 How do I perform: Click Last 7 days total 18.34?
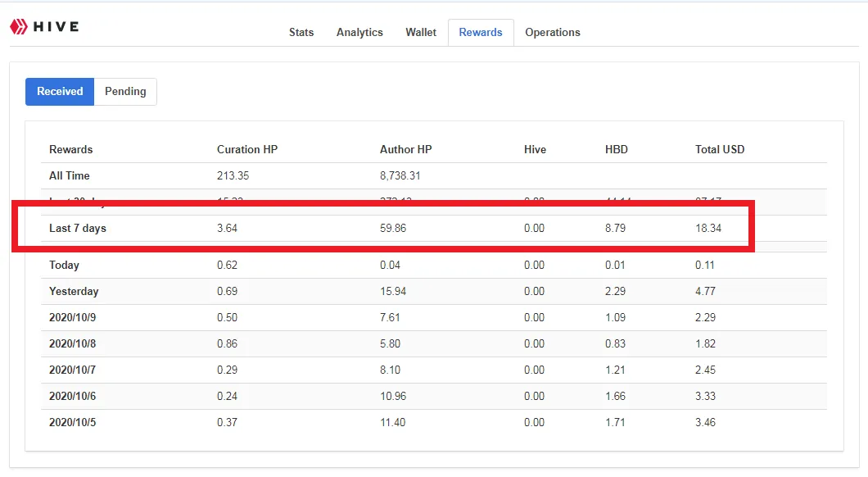708,228
